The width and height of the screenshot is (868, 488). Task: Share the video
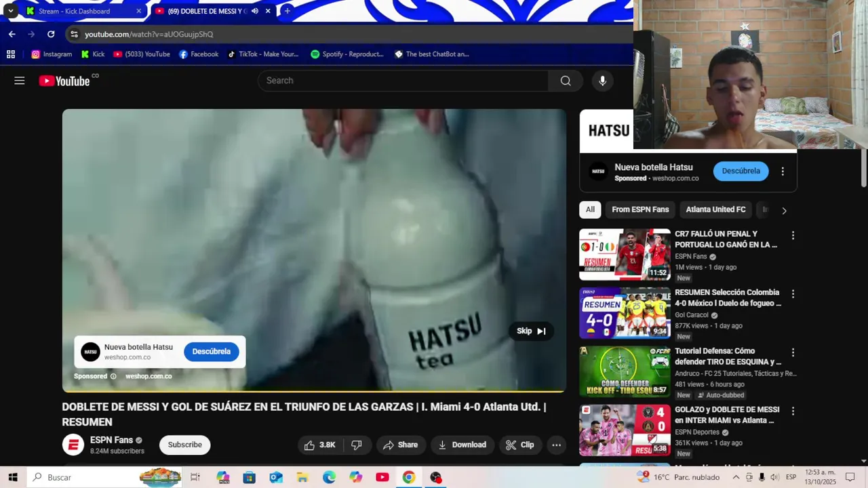(400, 445)
